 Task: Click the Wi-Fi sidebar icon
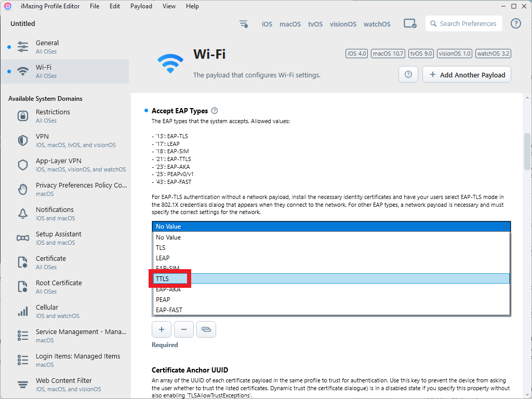coord(23,71)
